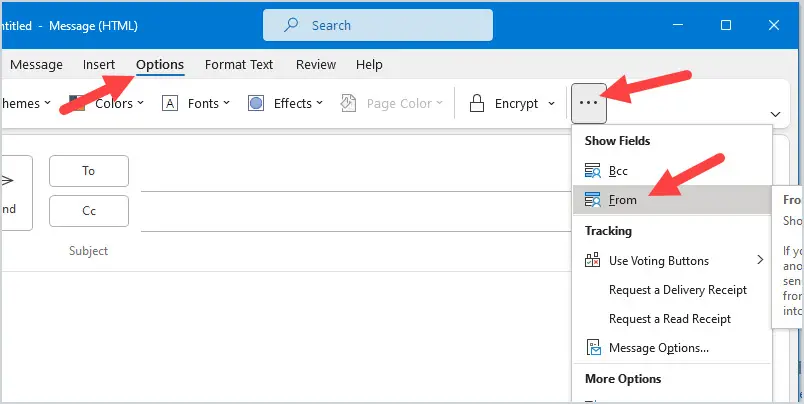Viewport: 804px width, 404px height.
Task: Click the Effects theme icon
Action: [256, 103]
